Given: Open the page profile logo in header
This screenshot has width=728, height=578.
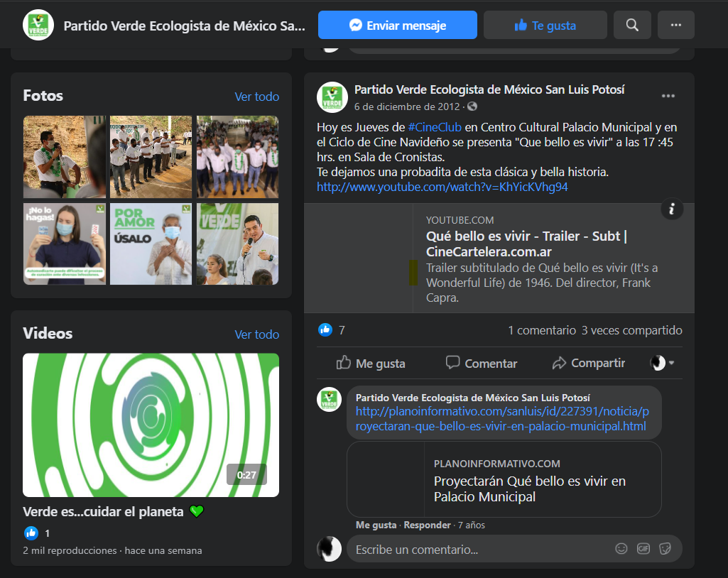Looking at the screenshot, I should point(38,25).
